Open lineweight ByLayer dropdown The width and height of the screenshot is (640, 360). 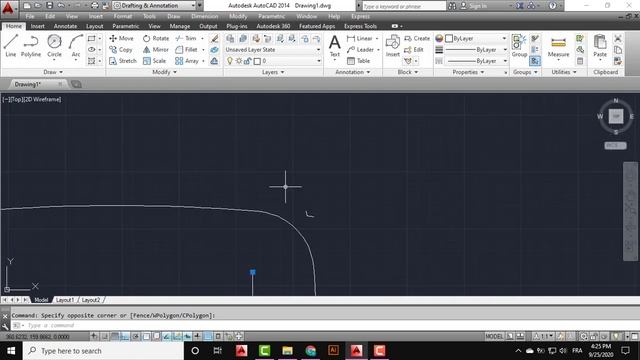click(476, 49)
